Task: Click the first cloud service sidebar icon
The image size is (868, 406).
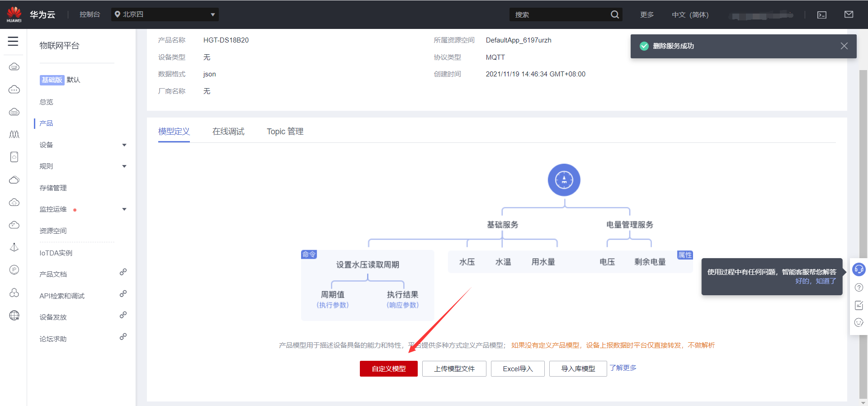Action: point(14,67)
